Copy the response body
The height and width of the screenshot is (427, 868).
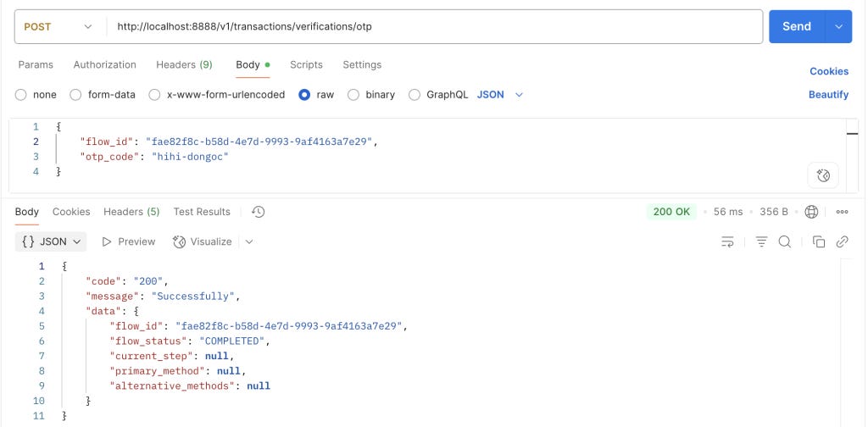(x=819, y=241)
